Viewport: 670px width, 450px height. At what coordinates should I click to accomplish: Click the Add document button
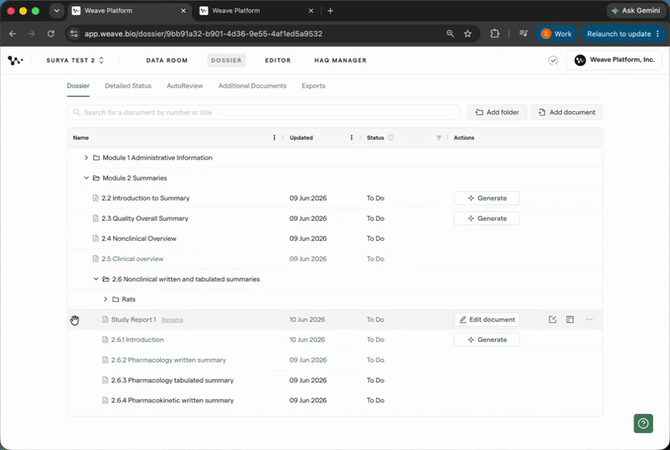click(567, 112)
